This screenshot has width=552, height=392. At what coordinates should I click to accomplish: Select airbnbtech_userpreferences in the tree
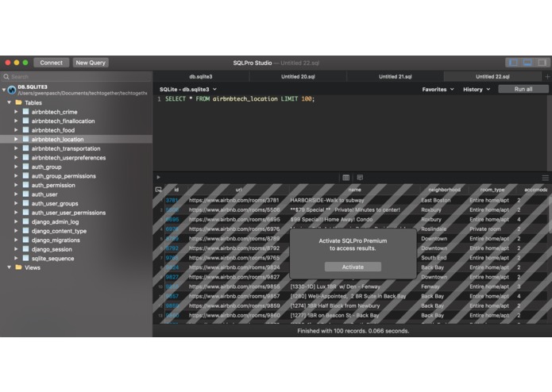(68, 157)
